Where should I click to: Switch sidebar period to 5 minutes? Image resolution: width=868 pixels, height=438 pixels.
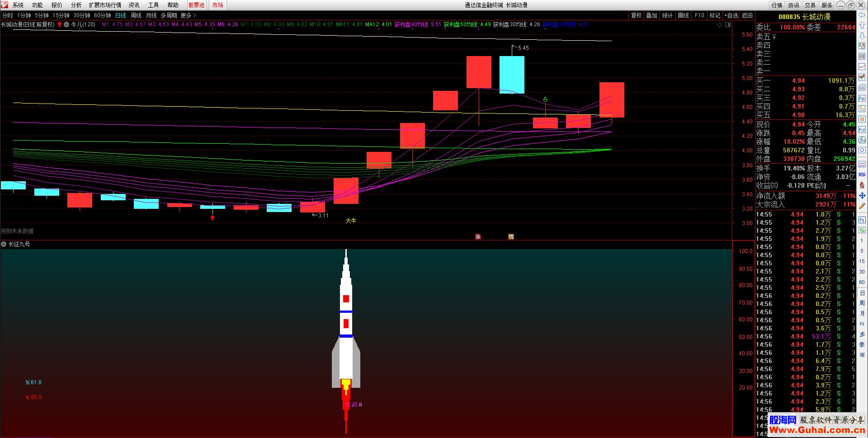(862, 251)
